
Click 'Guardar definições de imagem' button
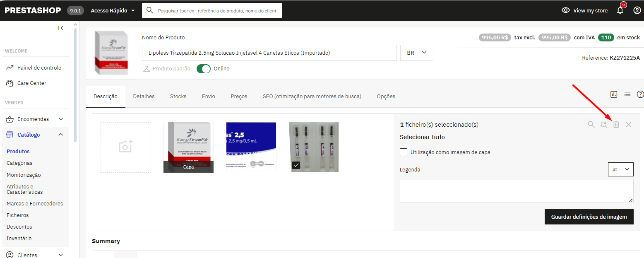click(589, 217)
